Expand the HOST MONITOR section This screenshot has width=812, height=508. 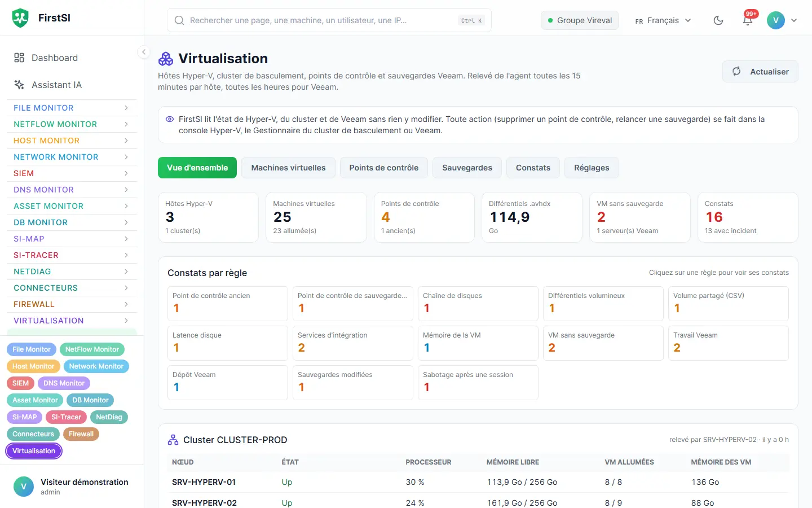tap(72, 141)
